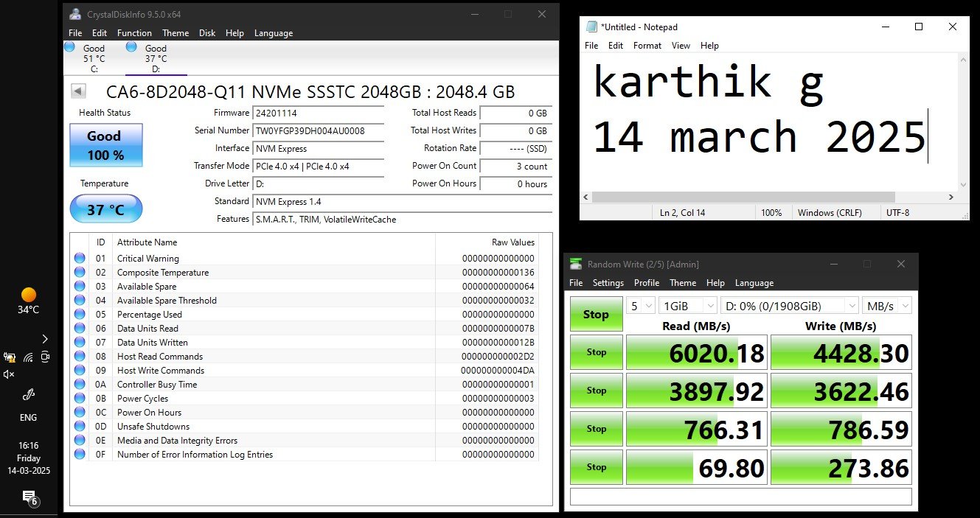Click the Features field listing S.M.A.R.T., TRIM
This screenshot has height=518, width=980.
(403, 220)
